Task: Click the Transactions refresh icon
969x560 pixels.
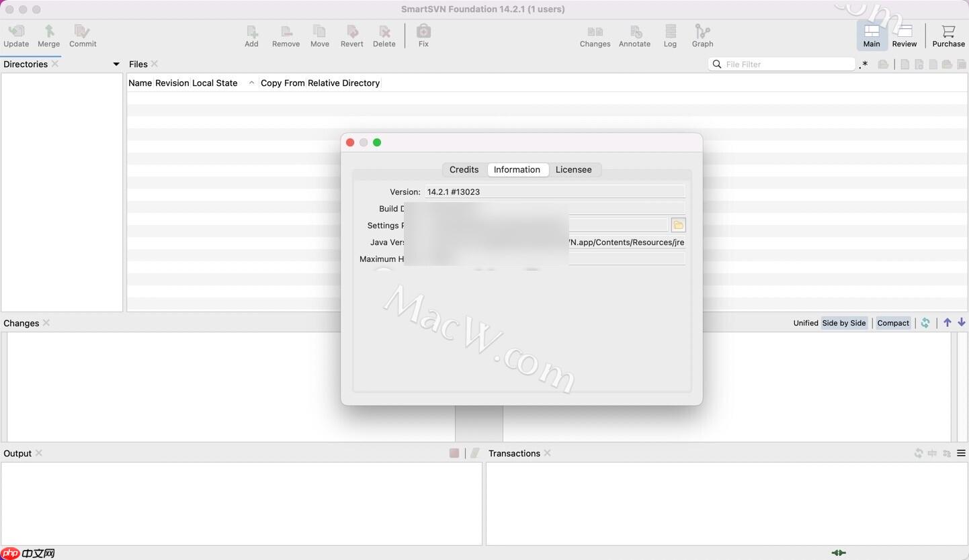Action: click(918, 453)
